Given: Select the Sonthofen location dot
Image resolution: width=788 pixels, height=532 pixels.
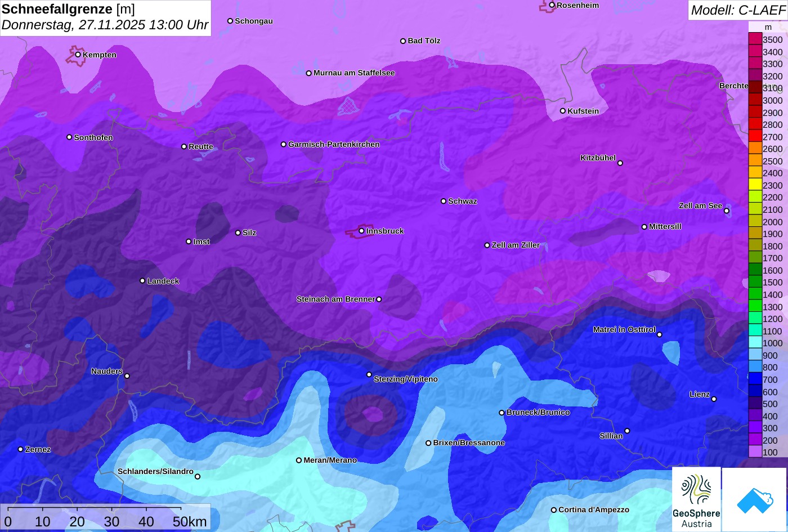Looking at the screenshot, I should tap(69, 137).
